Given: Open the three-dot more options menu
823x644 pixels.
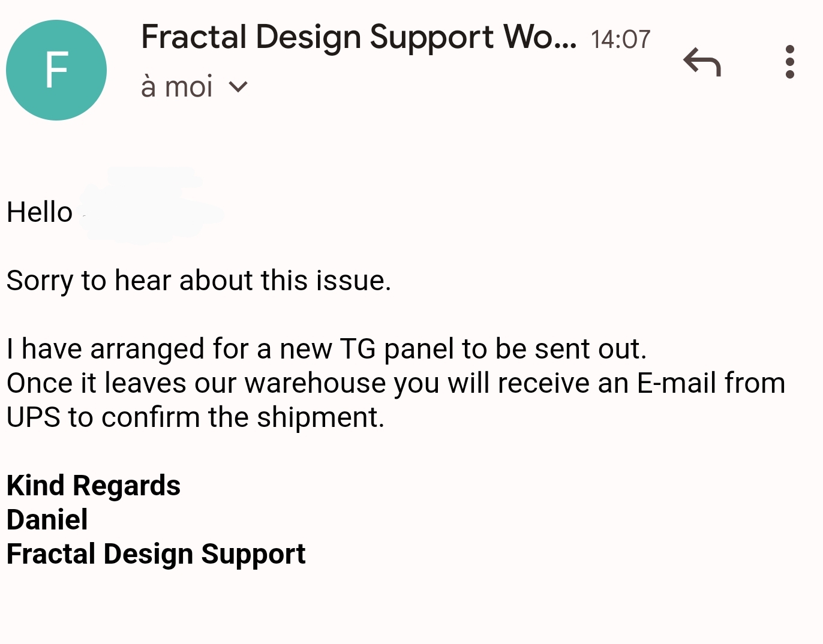Looking at the screenshot, I should 789,62.
